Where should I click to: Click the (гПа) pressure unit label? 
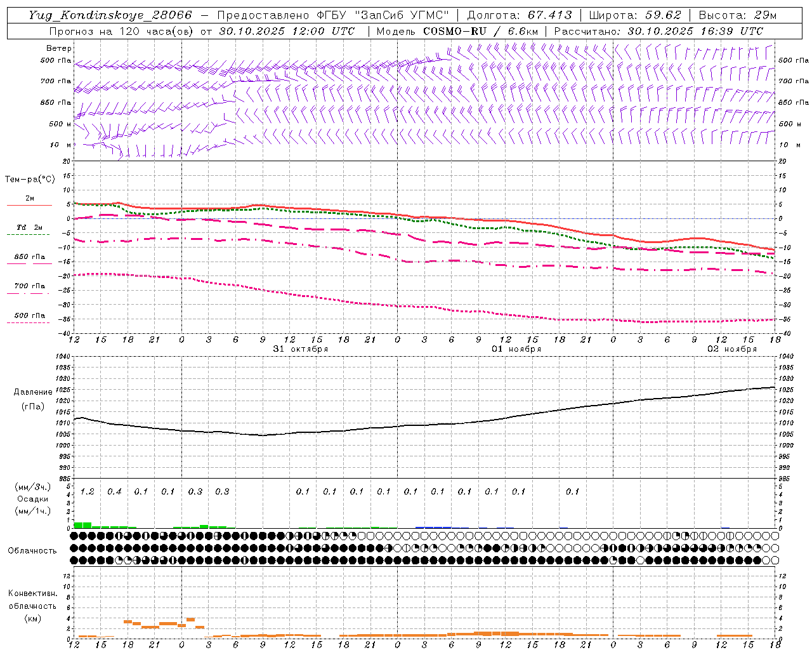(33, 407)
